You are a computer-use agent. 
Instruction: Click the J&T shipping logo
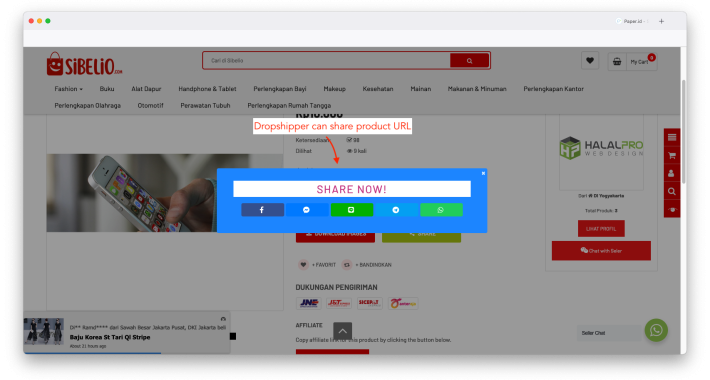tap(339, 303)
